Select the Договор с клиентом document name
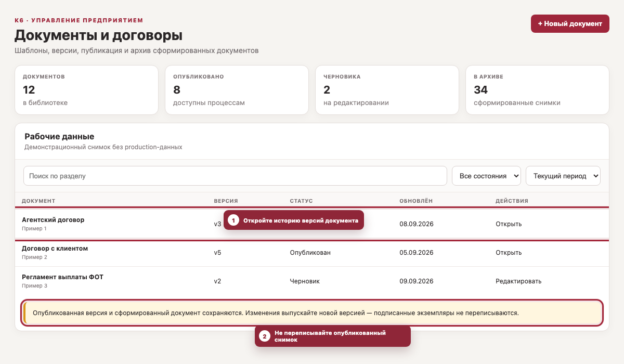 [55, 248]
